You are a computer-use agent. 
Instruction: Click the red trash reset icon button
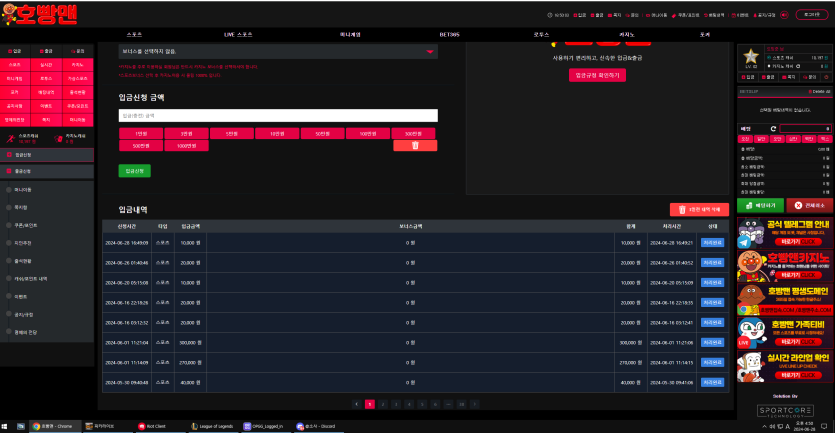[414, 145]
